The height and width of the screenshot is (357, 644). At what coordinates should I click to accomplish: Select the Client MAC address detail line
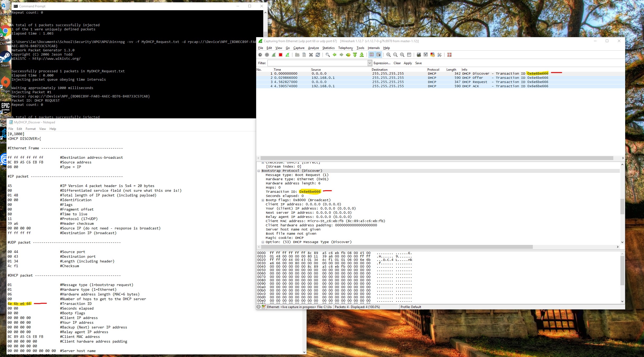click(325, 221)
